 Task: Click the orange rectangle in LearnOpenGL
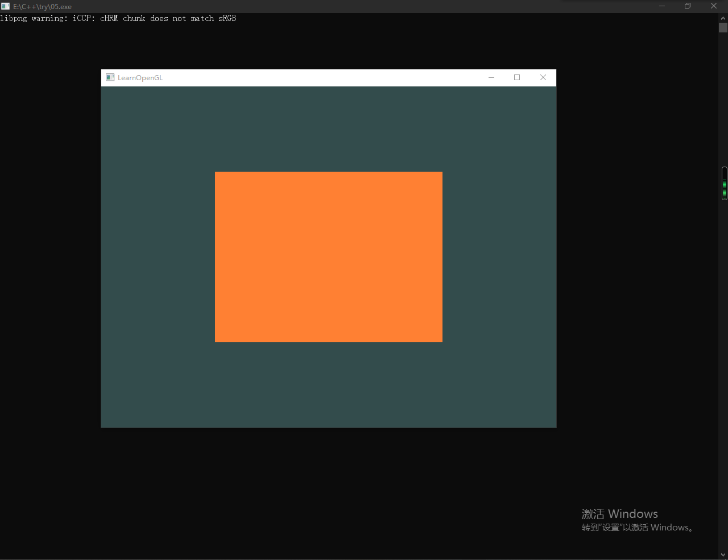(x=329, y=257)
